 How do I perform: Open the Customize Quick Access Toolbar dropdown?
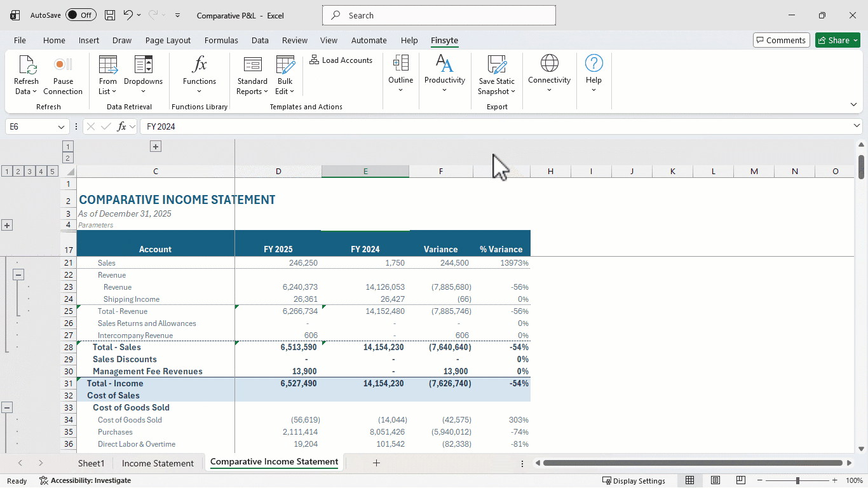pos(177,15)
